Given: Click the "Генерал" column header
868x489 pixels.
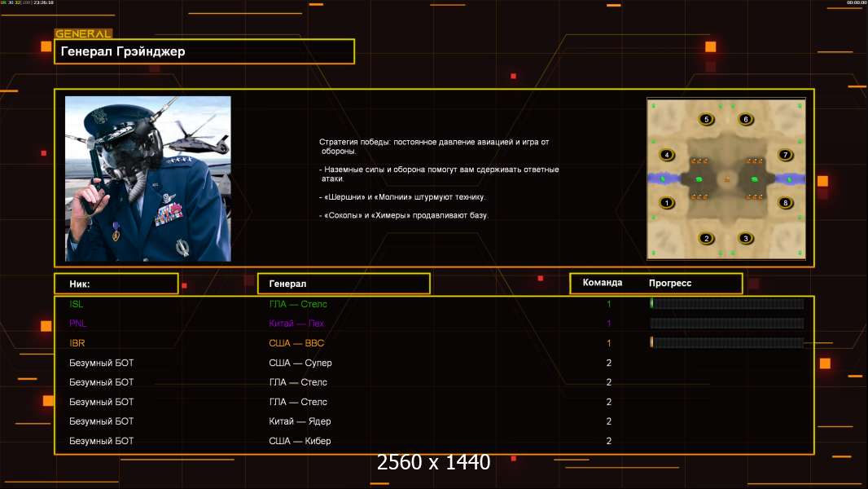Looking at the screenshot, I should coord(343,284).
